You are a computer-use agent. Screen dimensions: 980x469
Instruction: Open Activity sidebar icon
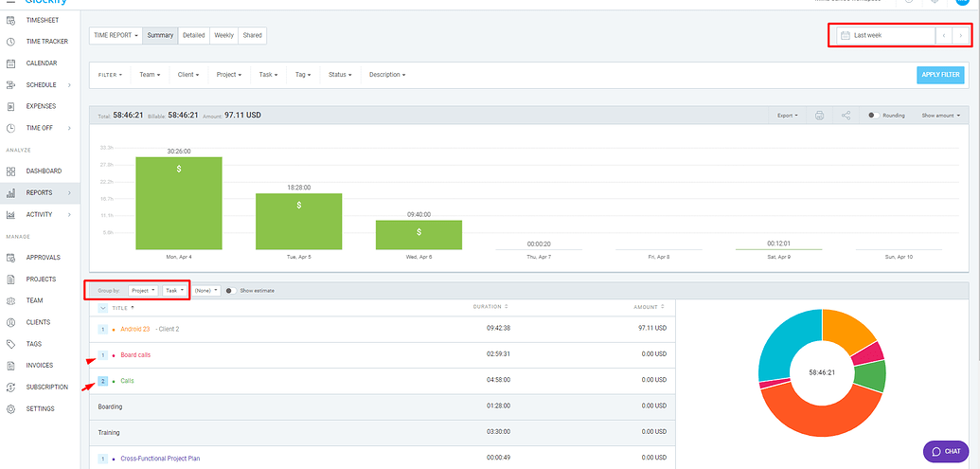pos(10,214)
